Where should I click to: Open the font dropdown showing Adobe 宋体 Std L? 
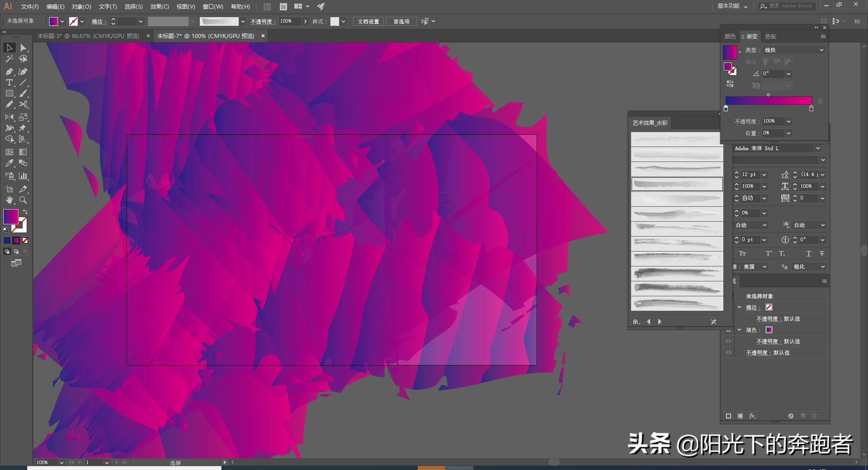pyautogui.click(x=818, y=148)
